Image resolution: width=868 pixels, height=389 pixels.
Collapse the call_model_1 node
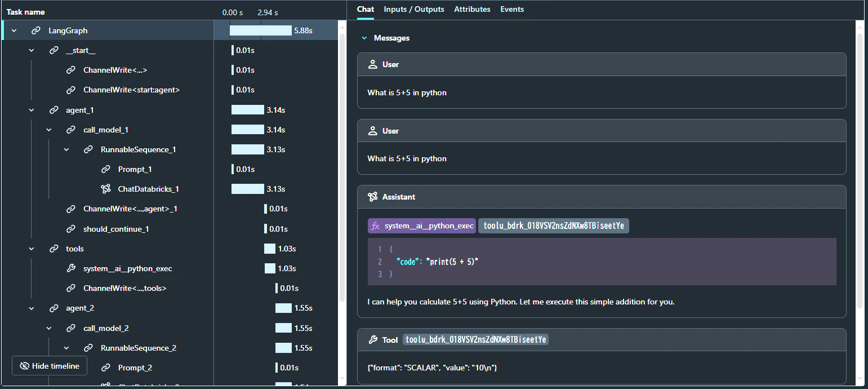49,130
